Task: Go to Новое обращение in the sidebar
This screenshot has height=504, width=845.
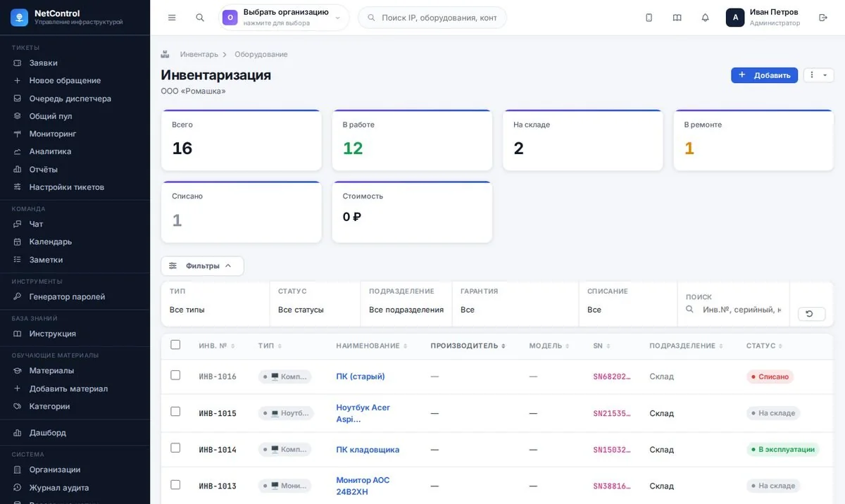Action: coord(75,80)
